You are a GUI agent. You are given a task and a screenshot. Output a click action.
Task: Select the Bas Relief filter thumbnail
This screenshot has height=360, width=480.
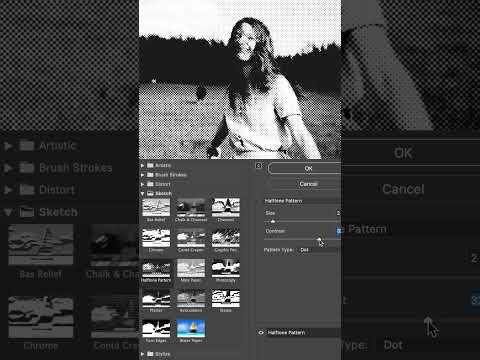click(156, 207)
